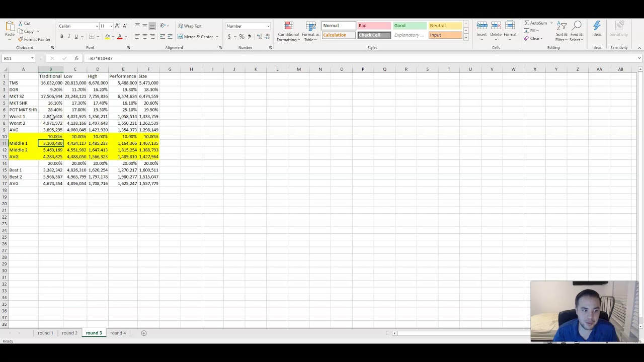644x362 pixels.
Task: Collapse the ribbon
Action: point(639,48)
